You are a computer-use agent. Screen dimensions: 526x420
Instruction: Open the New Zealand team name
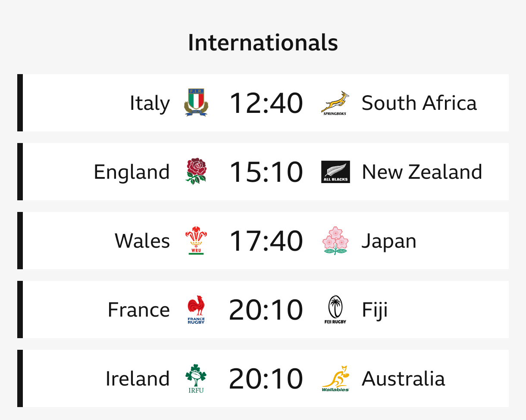[x=422, y=172]
